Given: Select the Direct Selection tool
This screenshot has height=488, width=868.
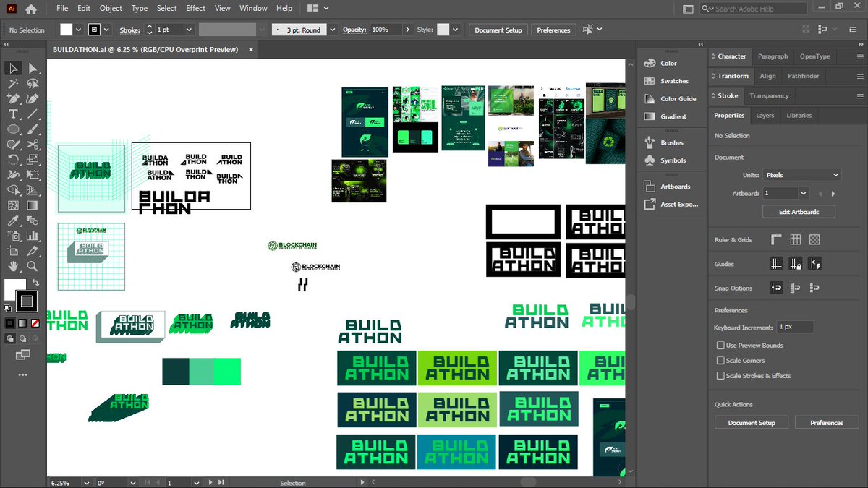Looking at the screenshot, I should (33, 68).
